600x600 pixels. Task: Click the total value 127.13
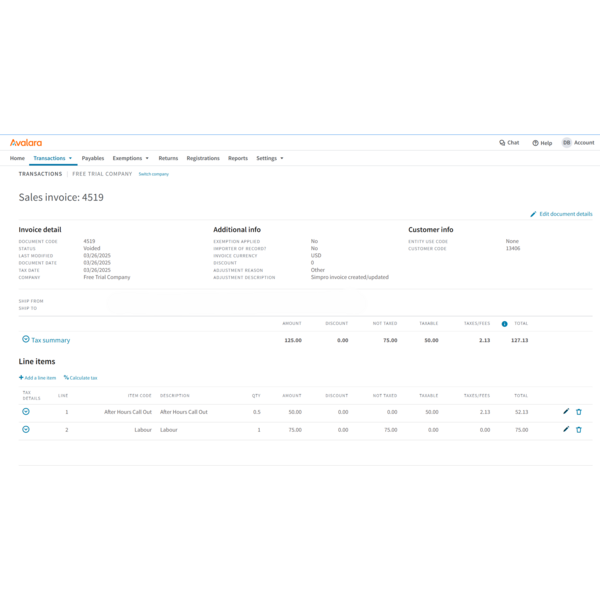[520, 340]
